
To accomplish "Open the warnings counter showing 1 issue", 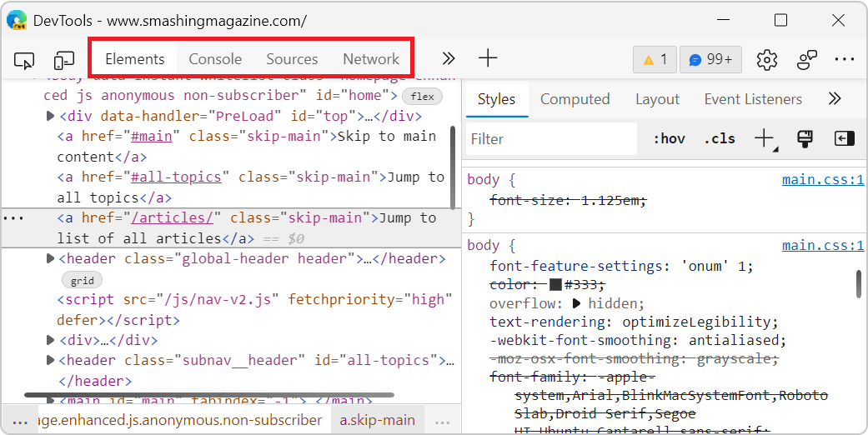I will 655,59.
